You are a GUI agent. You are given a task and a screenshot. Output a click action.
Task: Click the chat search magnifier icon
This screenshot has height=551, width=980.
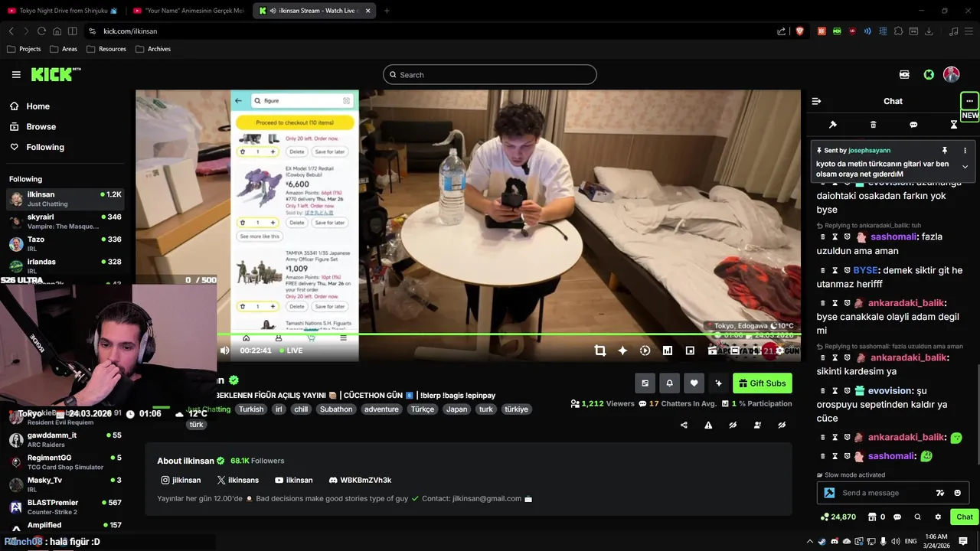917,517
